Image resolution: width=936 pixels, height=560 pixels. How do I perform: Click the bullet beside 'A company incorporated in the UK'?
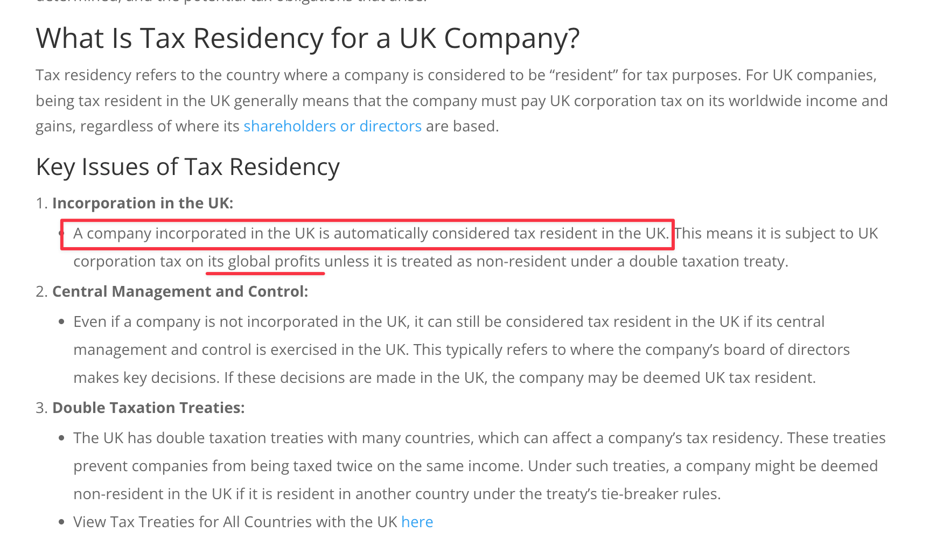61,234
